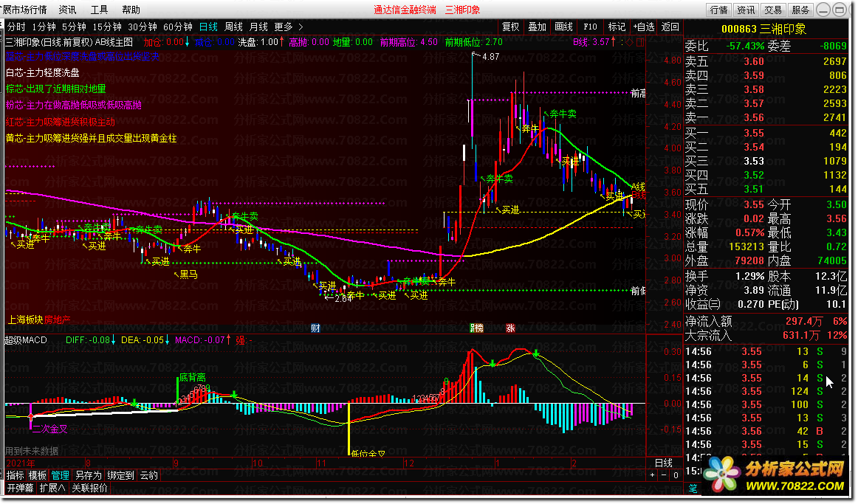The height and width of the screenshot is (504, 858).
Task: Click the 日线 label under price axis
Action: [664, 463]
